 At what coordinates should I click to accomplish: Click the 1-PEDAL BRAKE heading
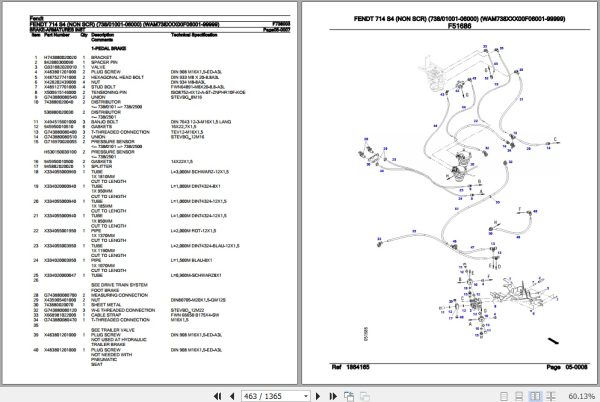pos(108,49)
